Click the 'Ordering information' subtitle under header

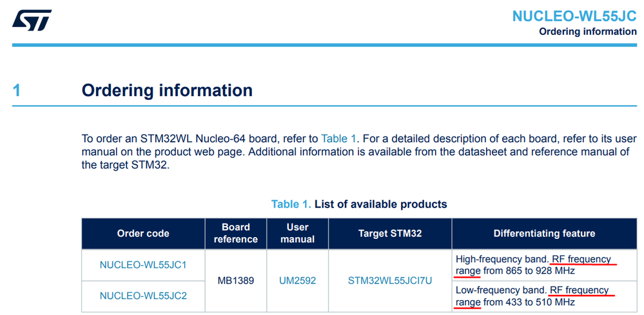pyautogui.click(x=588, y=32)
